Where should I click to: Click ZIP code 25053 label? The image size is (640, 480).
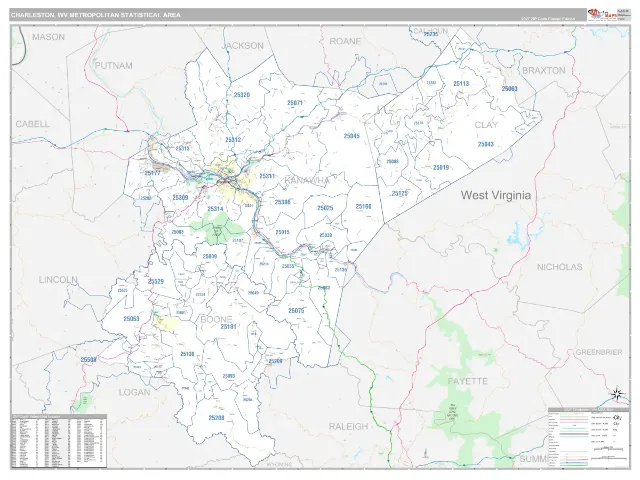131,319
